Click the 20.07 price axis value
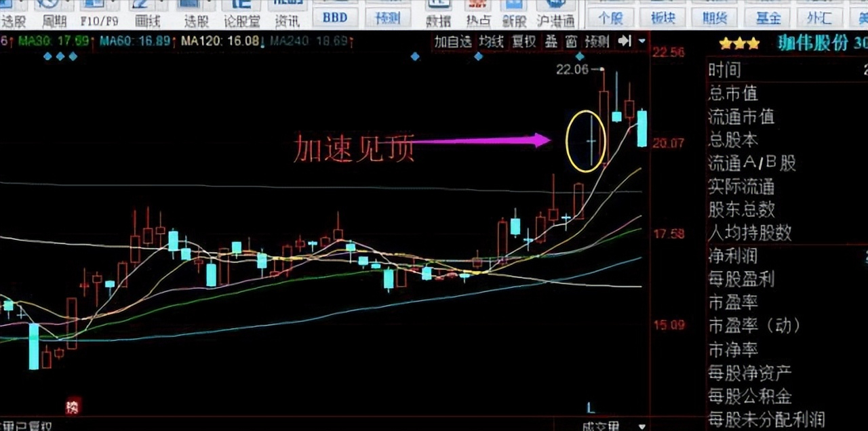This screenshot has width=868, height=431. 669,143
